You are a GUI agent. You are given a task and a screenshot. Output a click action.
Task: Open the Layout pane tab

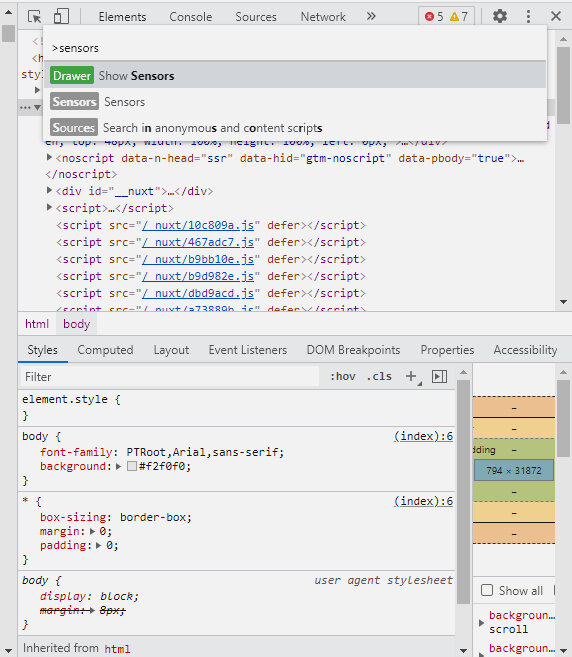point(171,350)
